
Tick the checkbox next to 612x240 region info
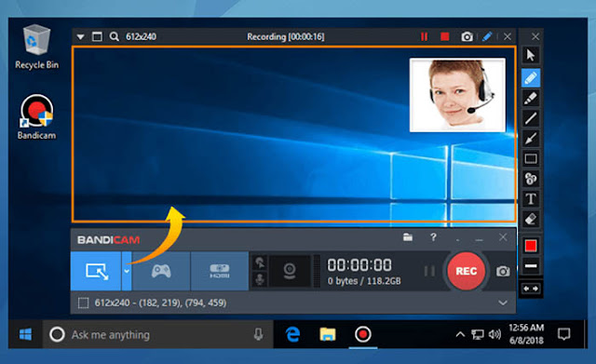83,303
